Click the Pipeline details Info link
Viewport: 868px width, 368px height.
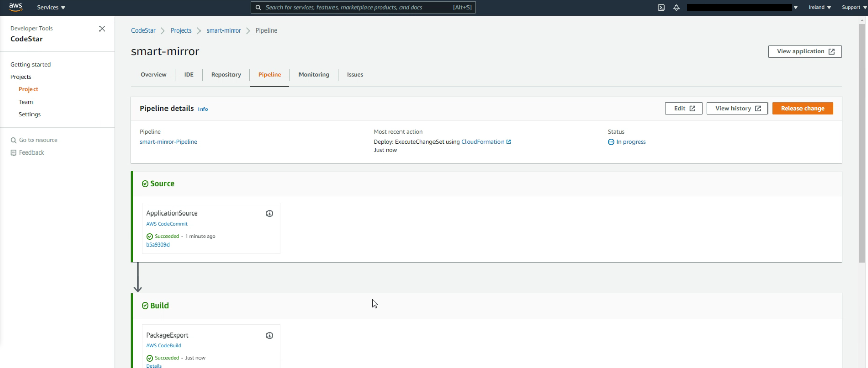tap(203, 109)
